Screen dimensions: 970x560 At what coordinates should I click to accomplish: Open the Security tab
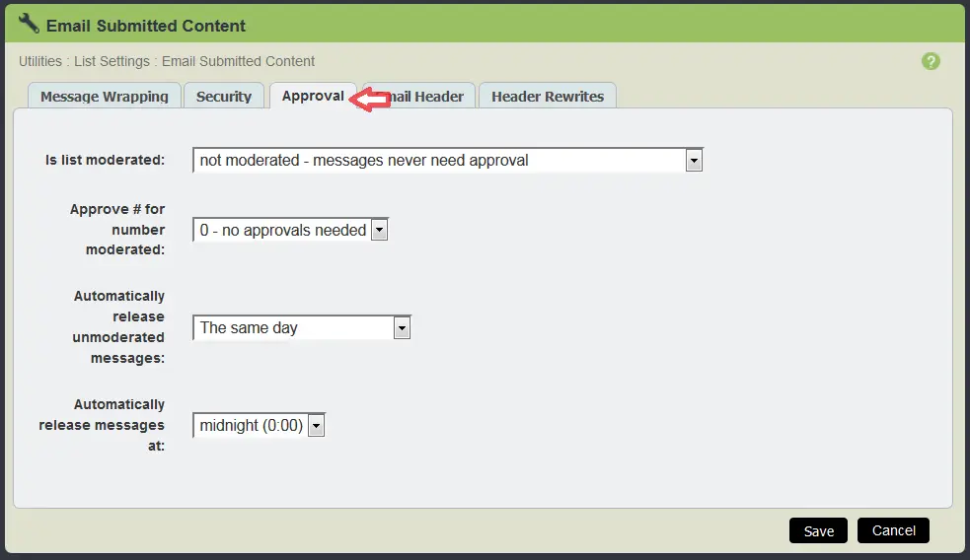224,97
